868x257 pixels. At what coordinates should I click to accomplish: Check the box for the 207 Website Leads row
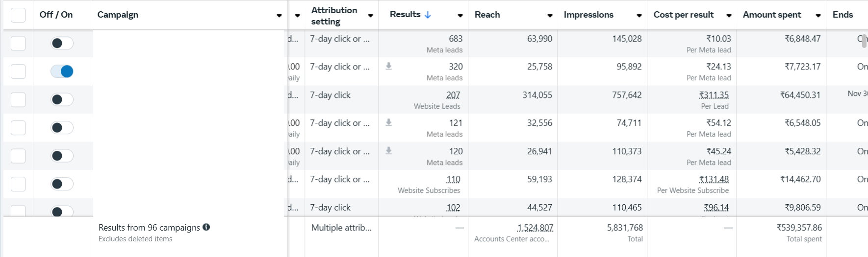[x=18, y=99]
